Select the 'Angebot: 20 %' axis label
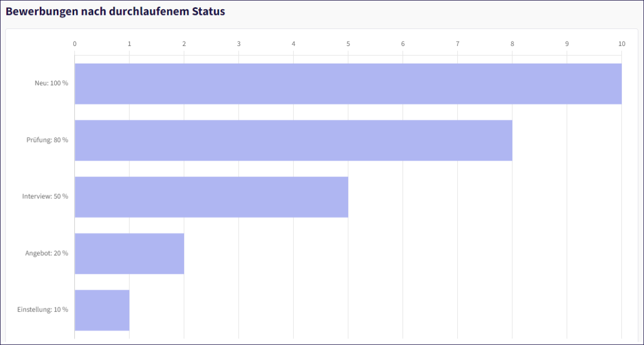 pyautogui.click(x=47, y=254)
